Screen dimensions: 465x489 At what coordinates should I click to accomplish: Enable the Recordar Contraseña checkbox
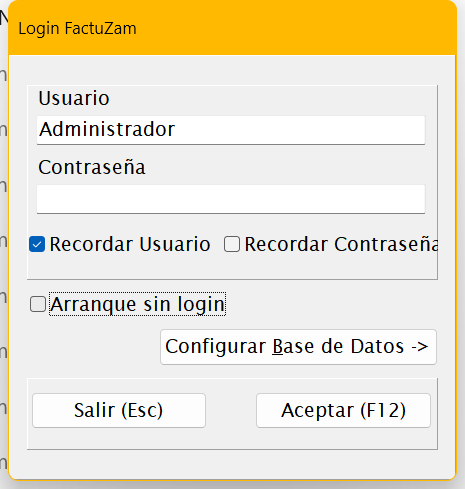point(232,244)
